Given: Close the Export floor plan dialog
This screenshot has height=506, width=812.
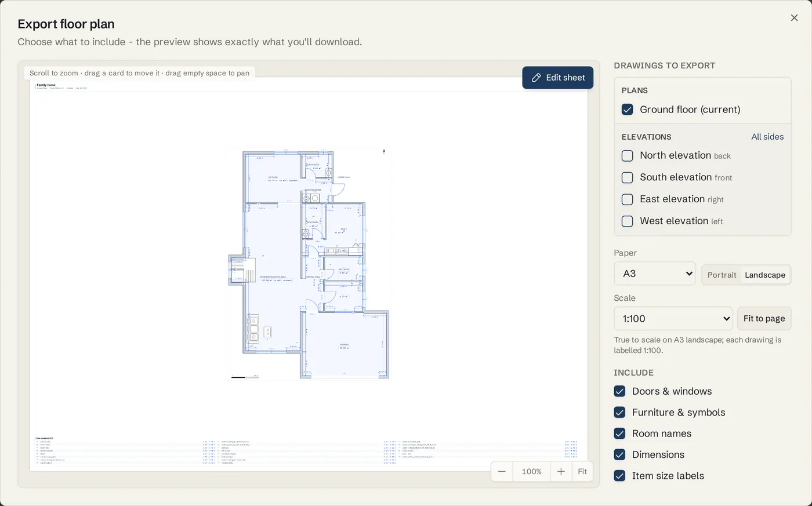Looking at the screenshot, I should (x=794, y=18).
